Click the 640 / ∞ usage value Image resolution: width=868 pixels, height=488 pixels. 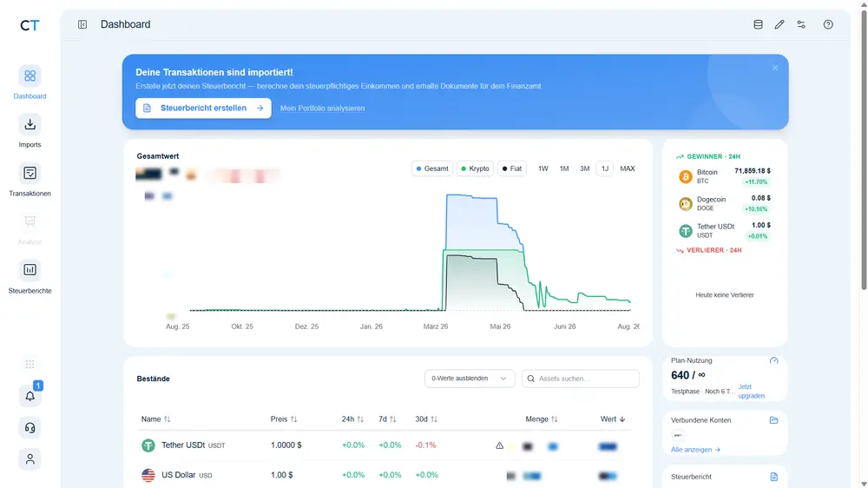[688, 375]
